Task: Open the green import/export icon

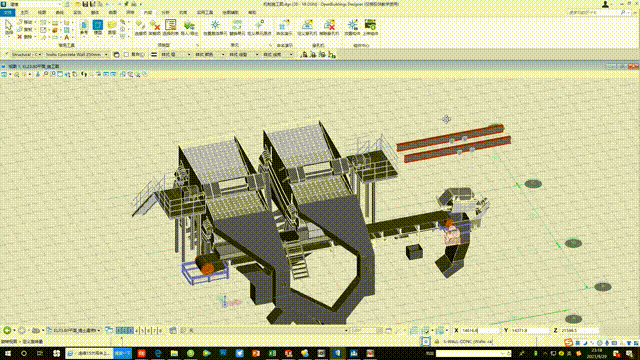Action: pos(189,27)
